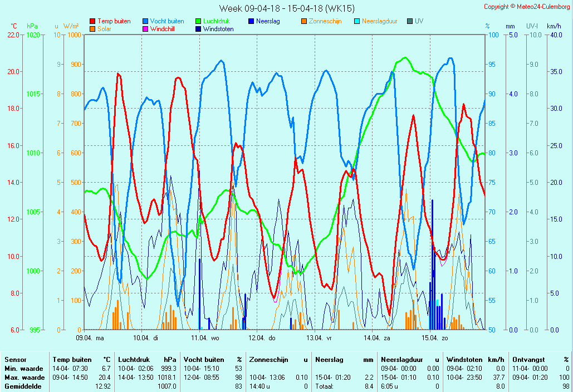
Task: Click the orange Solar legend swatch
Action: click(92, 29)
